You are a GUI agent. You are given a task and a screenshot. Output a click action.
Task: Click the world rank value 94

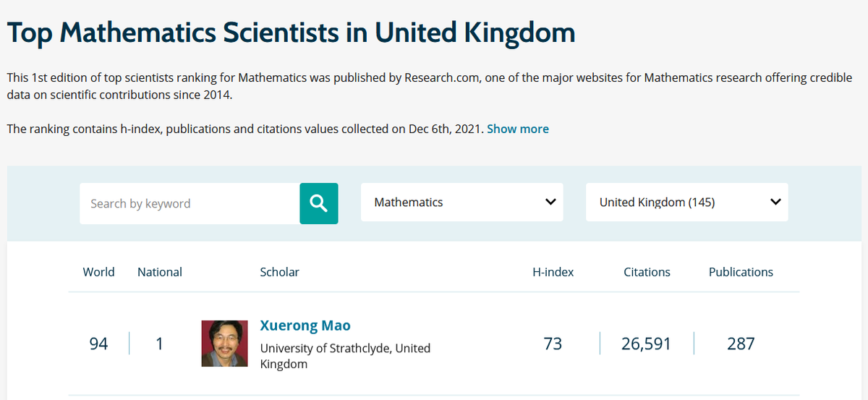pos(98,344)
